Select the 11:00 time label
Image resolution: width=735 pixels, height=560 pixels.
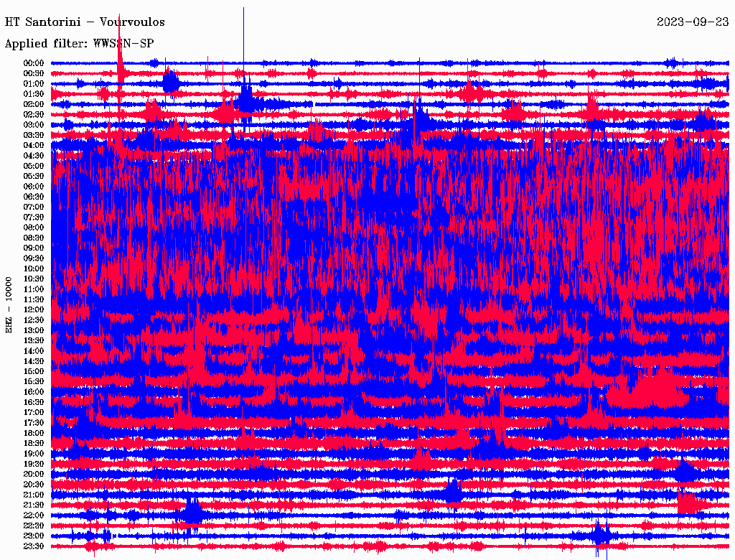tap(33, 289)
